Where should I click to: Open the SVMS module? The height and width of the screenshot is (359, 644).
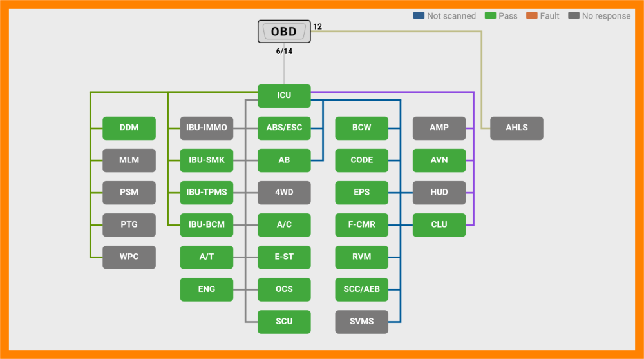point(361,322)
